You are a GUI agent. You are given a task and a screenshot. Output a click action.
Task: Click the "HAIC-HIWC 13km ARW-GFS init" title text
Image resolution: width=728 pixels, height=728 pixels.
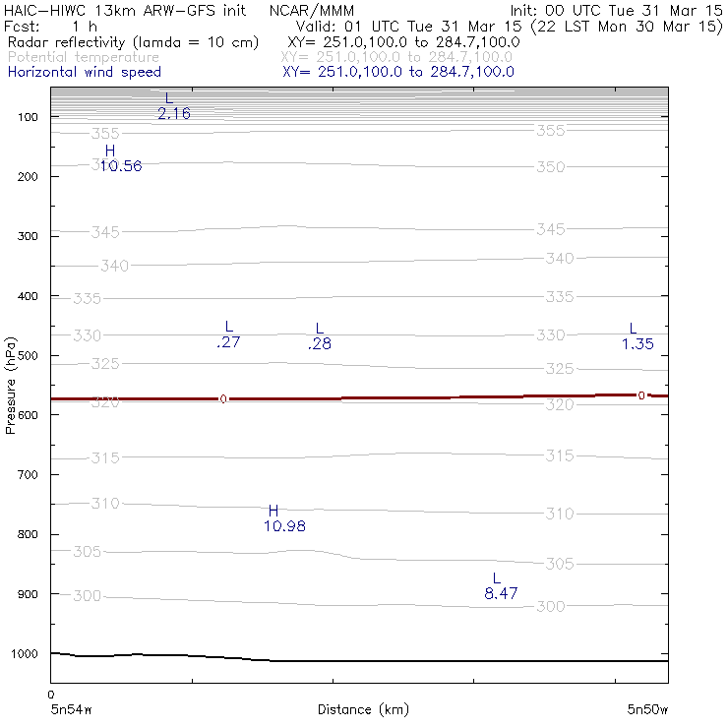125,10
